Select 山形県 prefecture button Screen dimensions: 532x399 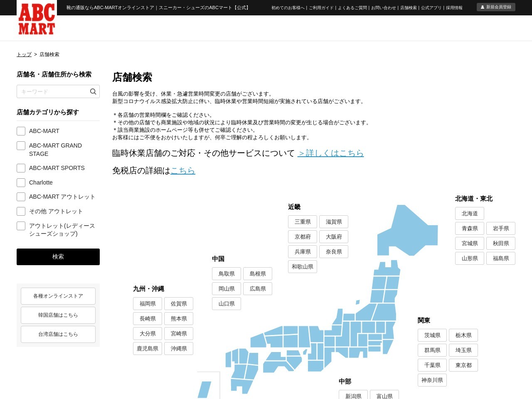click(470, 259)
